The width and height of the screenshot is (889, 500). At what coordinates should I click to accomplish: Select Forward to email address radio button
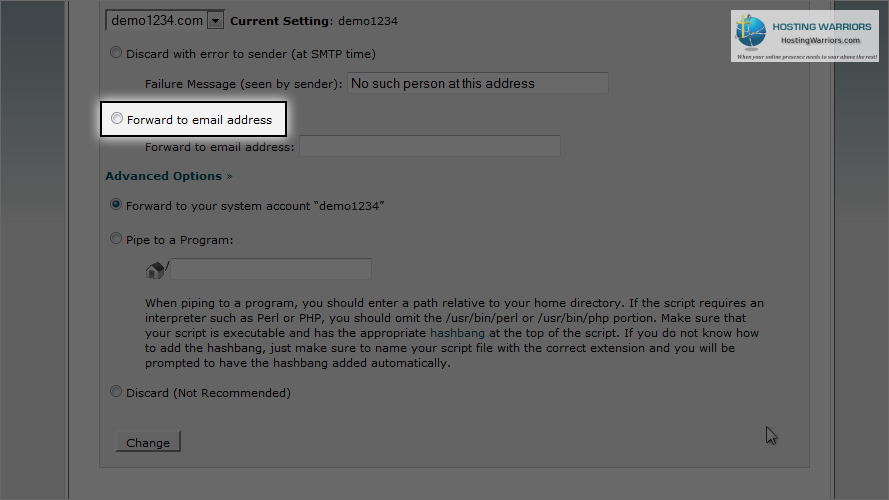117,118
